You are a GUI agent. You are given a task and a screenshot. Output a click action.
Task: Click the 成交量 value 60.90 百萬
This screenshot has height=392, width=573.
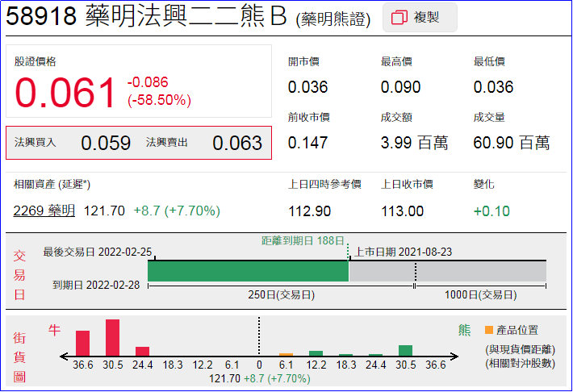[x=512, y=143]
